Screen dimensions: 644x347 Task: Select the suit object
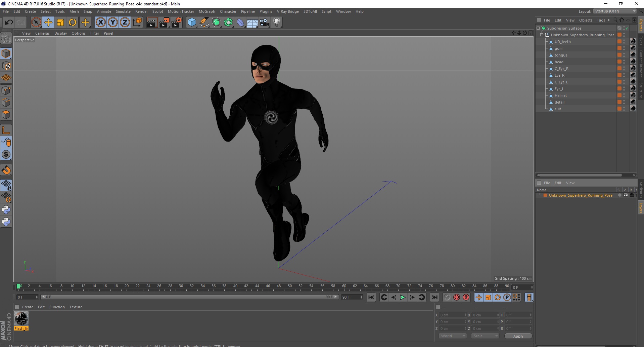558,109
